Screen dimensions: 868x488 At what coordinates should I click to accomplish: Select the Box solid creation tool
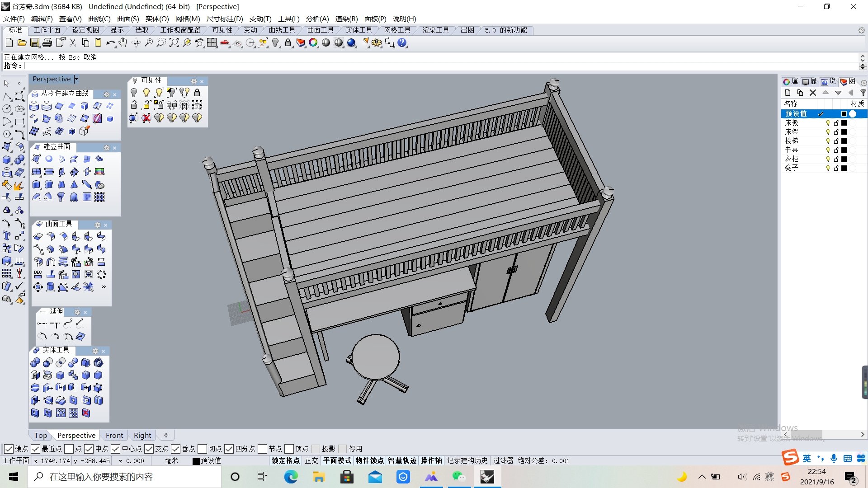click(7, 159)
